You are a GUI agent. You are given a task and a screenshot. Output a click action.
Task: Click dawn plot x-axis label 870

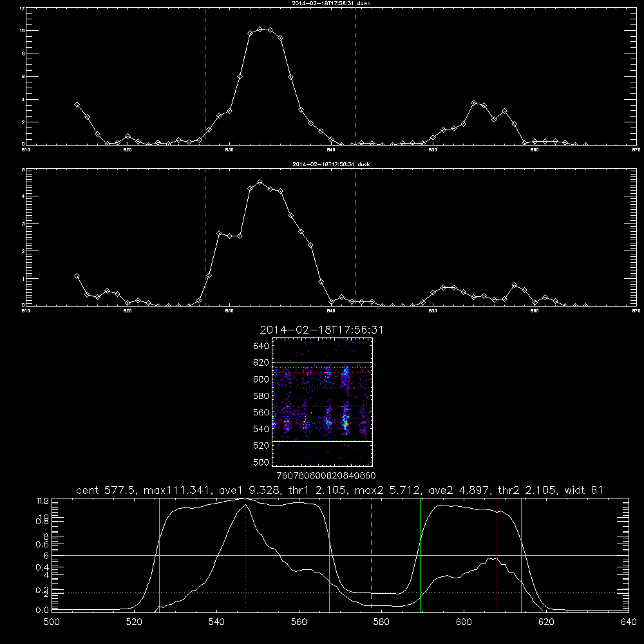coord(636,150)
